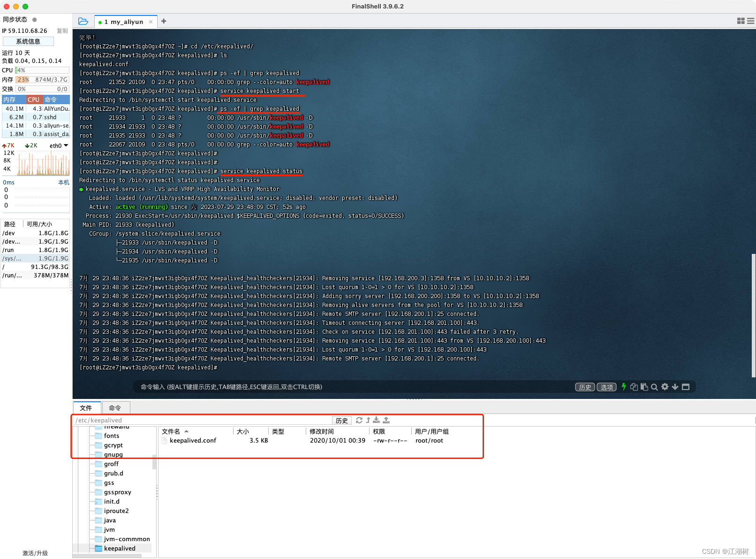
Task: Select the groff folder in tree
Action: (111, 464)
